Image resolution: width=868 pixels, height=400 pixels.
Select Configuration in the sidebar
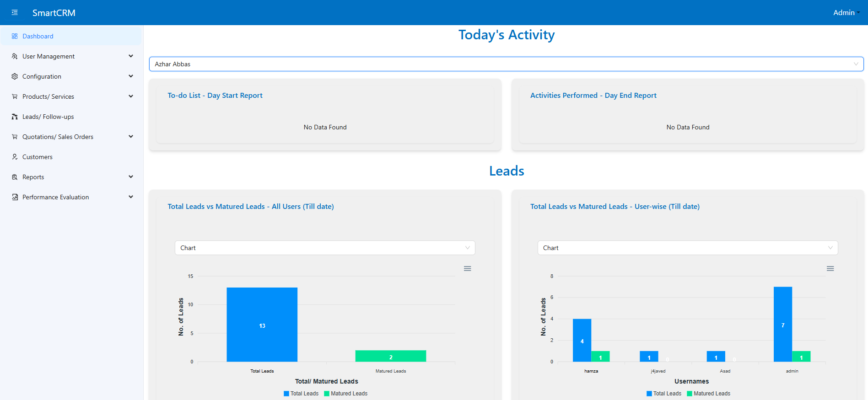point(71,76)
